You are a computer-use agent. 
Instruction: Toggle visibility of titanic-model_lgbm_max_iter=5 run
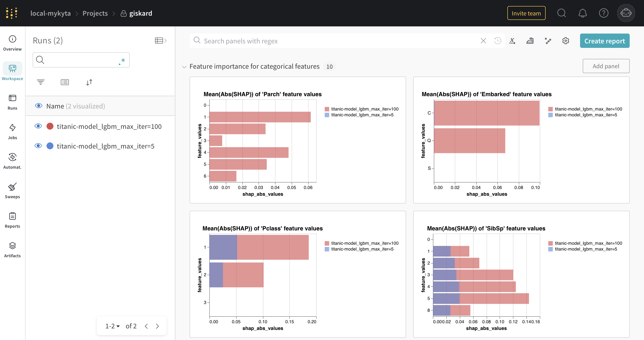(x=38, y=145)
